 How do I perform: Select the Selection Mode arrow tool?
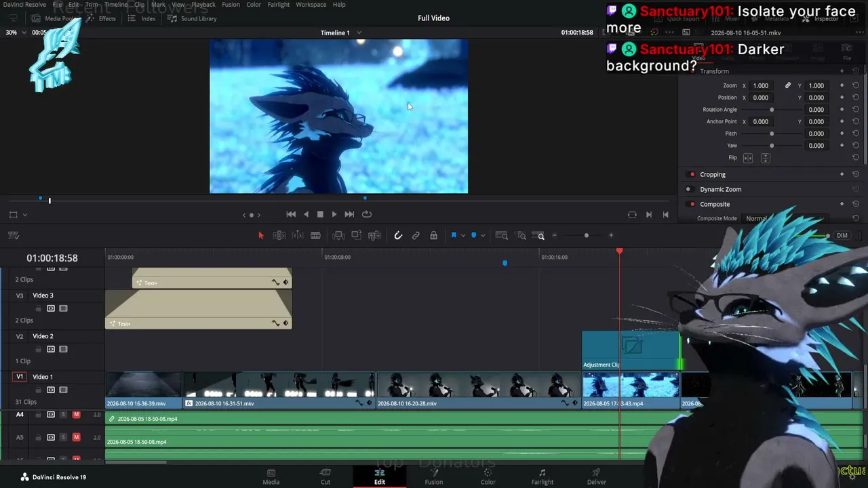[261, 236]
